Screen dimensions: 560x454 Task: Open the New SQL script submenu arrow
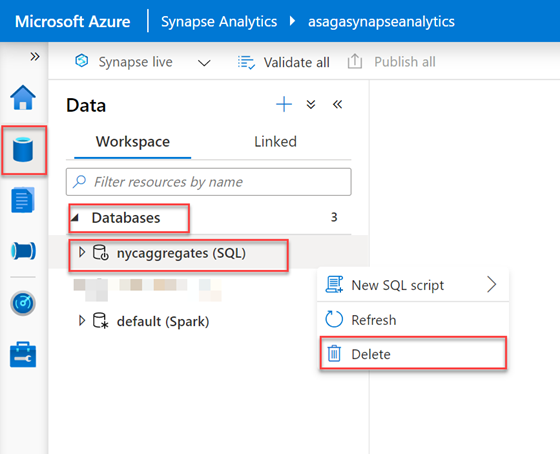492,285
